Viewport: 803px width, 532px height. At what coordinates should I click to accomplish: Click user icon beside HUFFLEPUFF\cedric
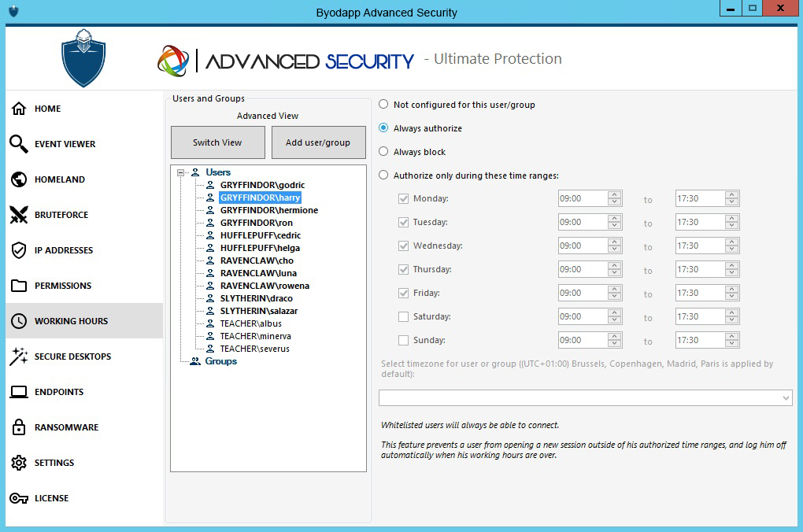tap(210, 235)
